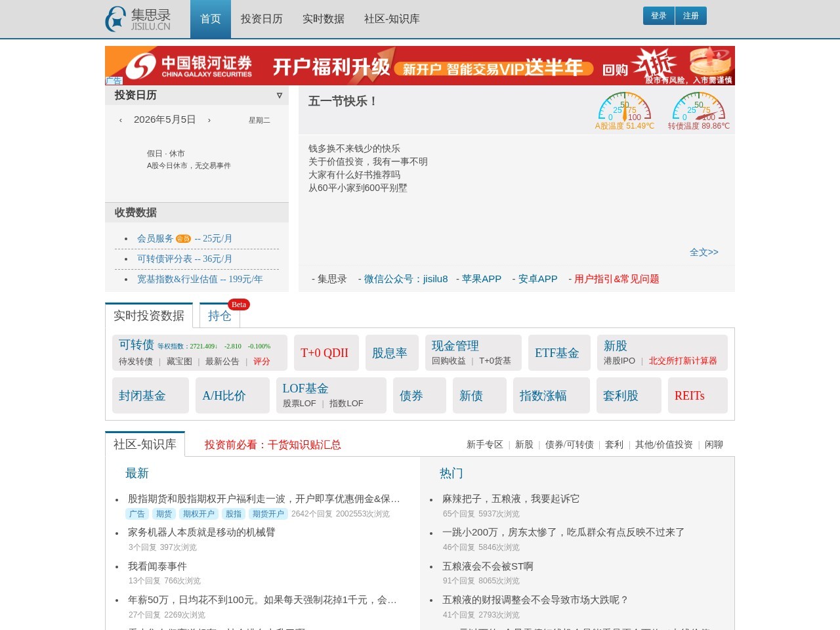Image resolution: width=840 pixels, height=630 pixels.
Task: Click the 会员 badge icon
Action: [183, 239]
